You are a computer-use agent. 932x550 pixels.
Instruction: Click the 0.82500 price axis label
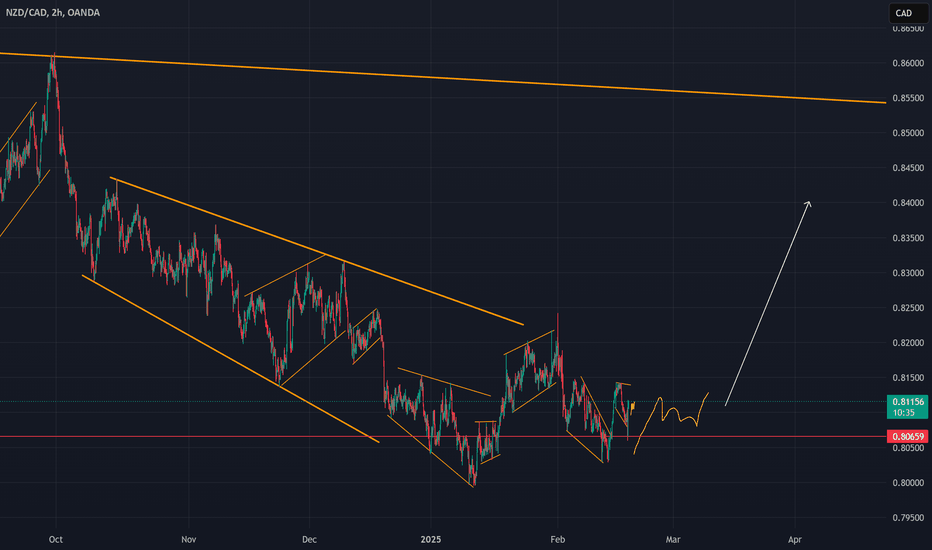coord(908,308)
